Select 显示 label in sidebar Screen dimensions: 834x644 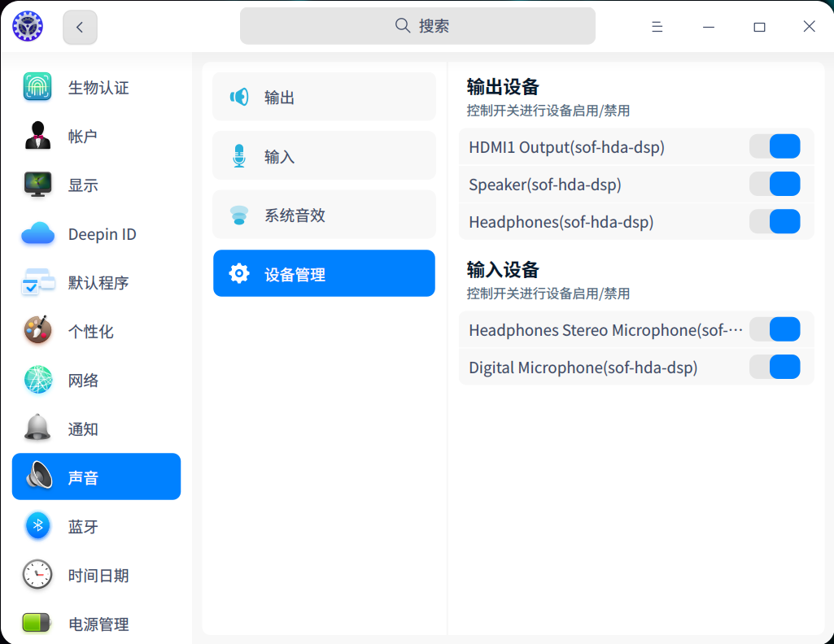[83, 185]
